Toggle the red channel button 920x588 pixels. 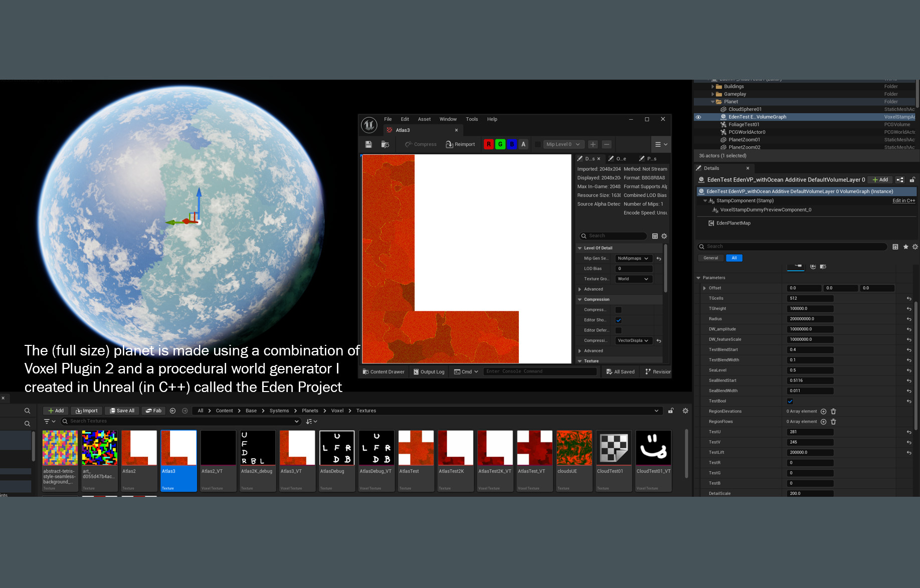pyautogui.click(x=488, y=144)
